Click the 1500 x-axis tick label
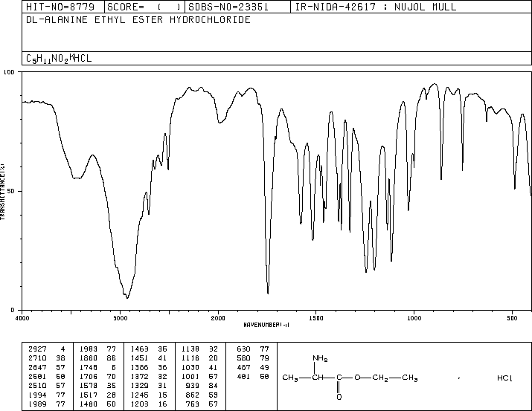Screen dimensions: 532x411 coord(316,317)
